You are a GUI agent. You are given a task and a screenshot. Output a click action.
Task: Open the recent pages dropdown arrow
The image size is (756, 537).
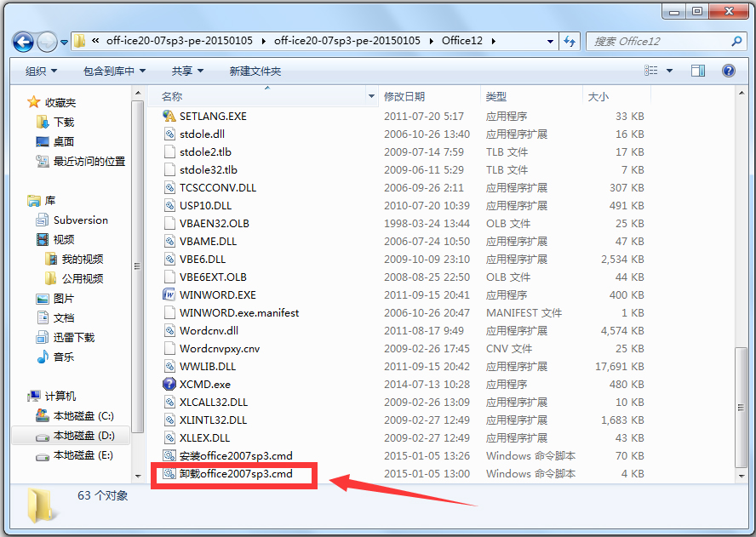64,43
